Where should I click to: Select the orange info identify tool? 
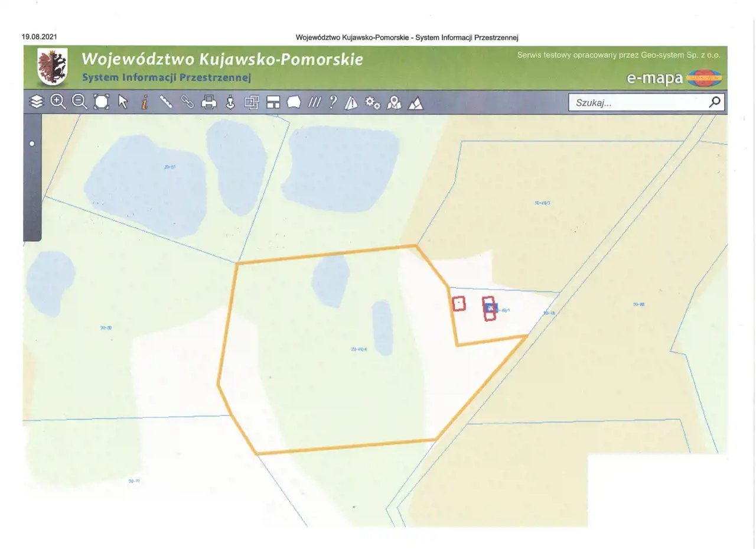pos(144,103)
